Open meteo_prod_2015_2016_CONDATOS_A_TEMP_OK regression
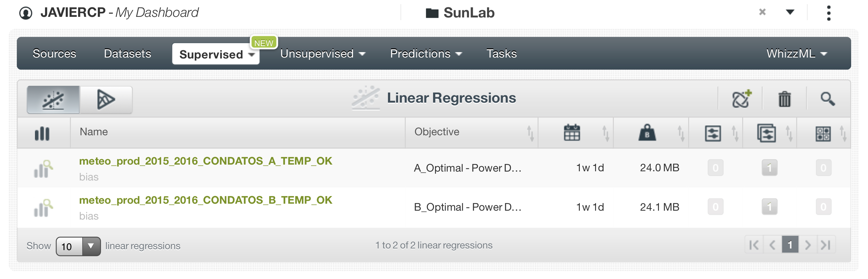868x279 pixels. tap(206, 161)
